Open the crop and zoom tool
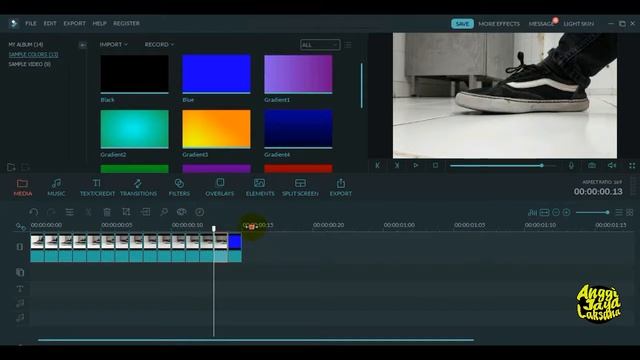The height and width of the screenshot is (360, 640). pyautogui.click(x=126, y=212)
